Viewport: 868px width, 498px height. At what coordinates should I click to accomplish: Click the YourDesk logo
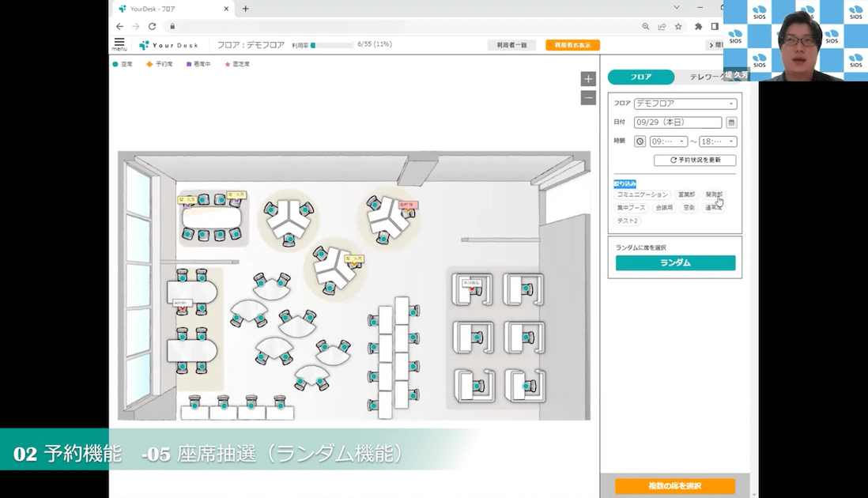point(170,45)
